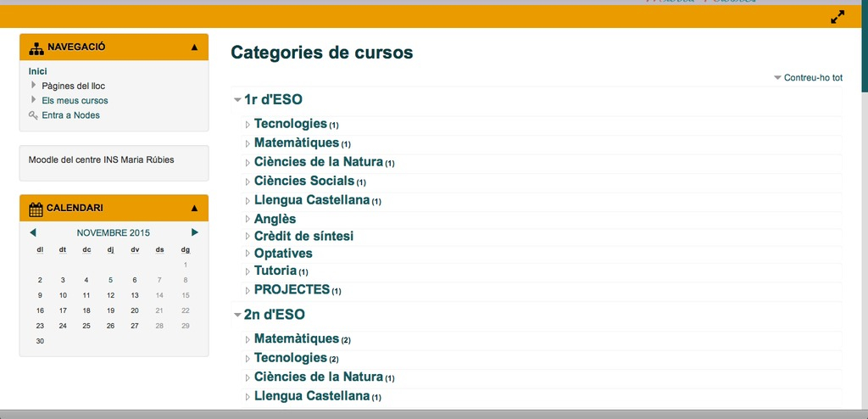The image size is (868, 419).
Task: Go to previous month in calendar
Action: 33,232
